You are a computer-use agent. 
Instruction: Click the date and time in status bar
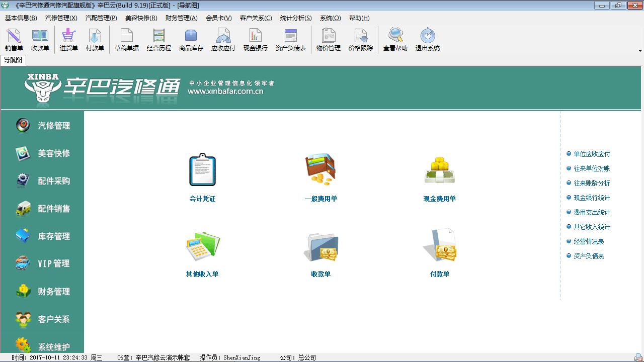57,357
